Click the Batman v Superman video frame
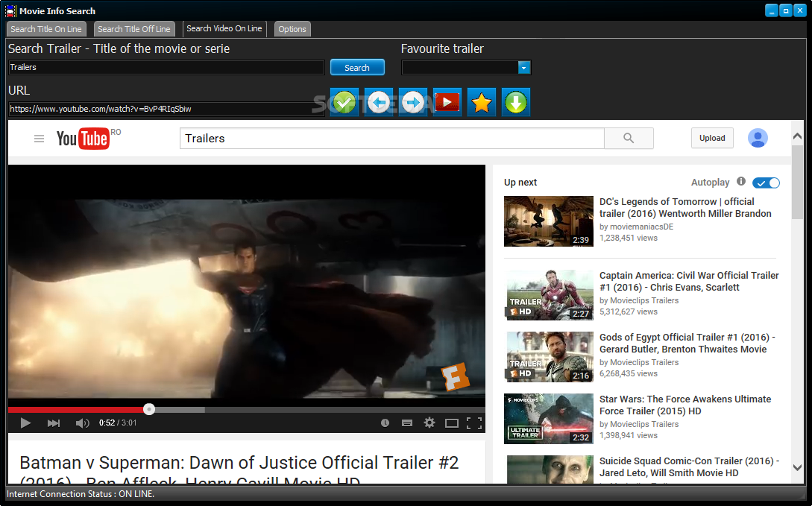812x506 pixels. point(247,285)
